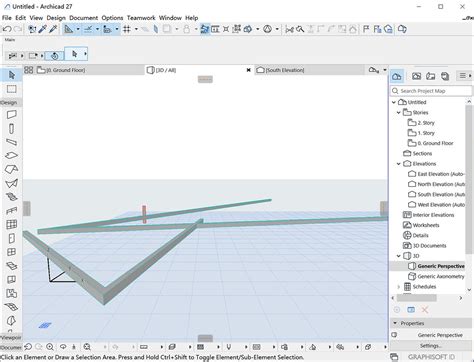Select the Column tool

click(x=11, y=128)
